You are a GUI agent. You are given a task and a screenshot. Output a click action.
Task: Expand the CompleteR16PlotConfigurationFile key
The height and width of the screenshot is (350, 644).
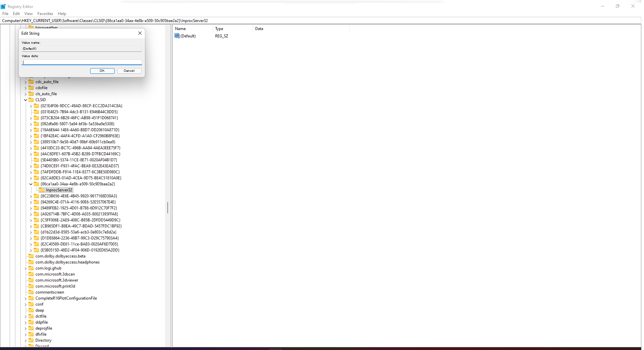pyautogui.click(x=25, y=298)
